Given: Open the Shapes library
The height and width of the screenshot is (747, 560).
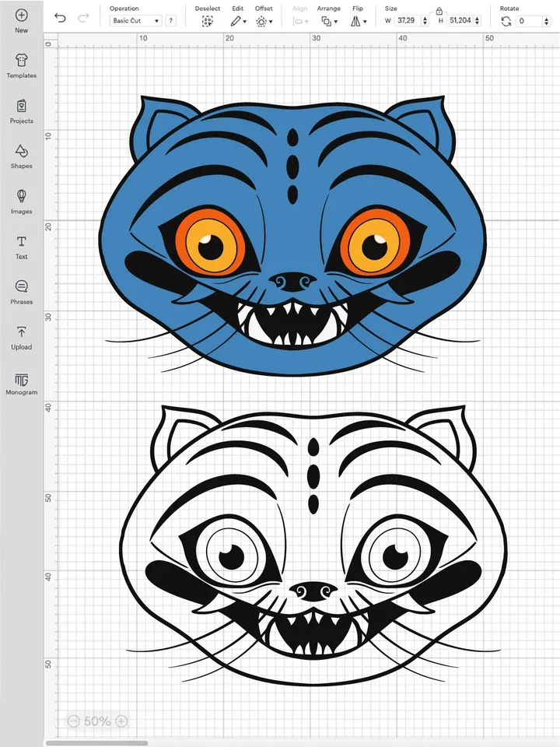Looking at the screenshot, I should point(21,156).
